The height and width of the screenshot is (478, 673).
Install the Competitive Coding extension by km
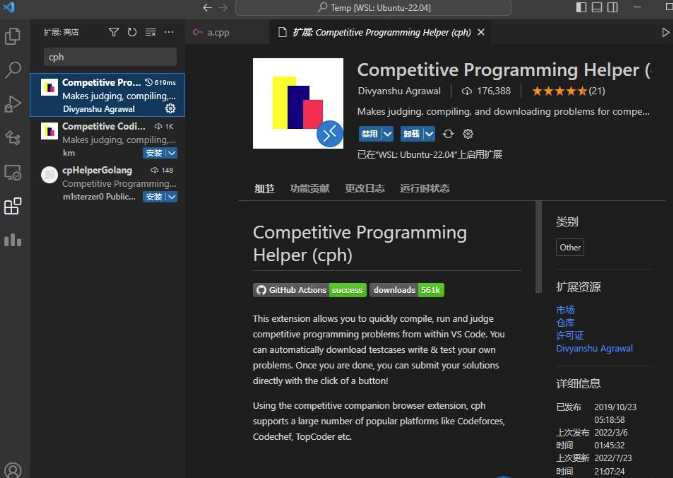[154, 153]
